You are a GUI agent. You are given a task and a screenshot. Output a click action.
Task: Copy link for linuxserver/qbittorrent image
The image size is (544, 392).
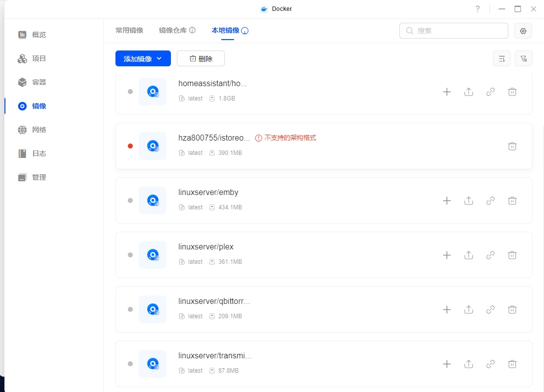pyautogui.click(x=490, y=309)
